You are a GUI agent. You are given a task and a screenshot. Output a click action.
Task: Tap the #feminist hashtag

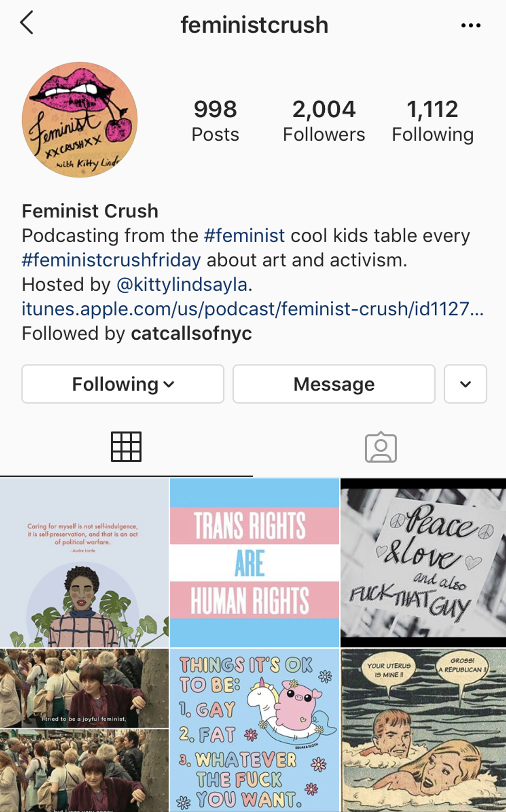click(244, 235)
